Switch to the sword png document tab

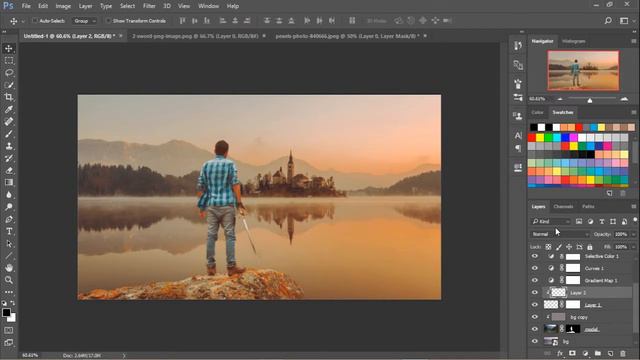[x=195, y=36]
